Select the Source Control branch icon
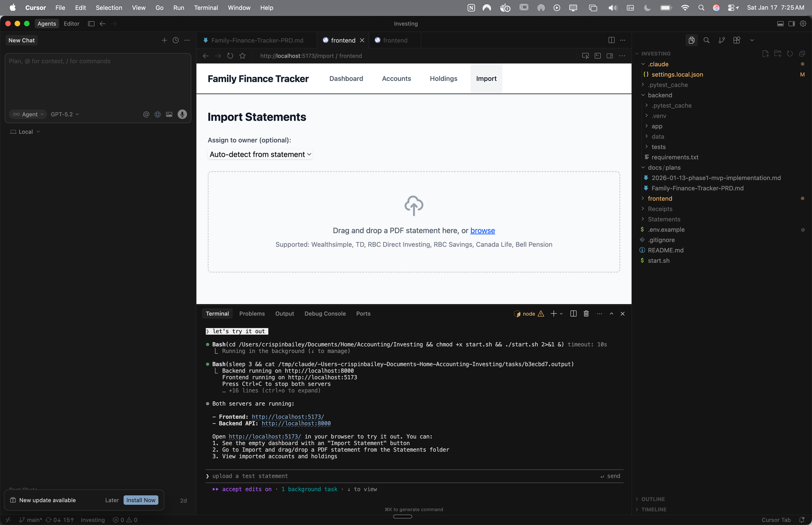 [x=721, y=40]
